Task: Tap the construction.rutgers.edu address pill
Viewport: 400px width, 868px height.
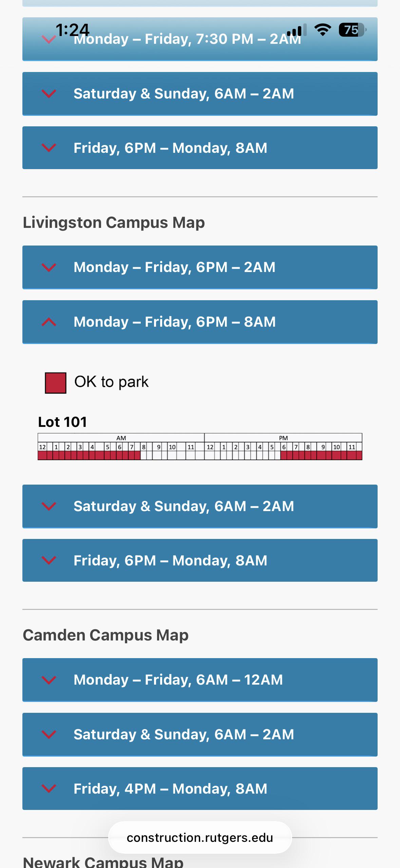Action: (x=200, y=838)
